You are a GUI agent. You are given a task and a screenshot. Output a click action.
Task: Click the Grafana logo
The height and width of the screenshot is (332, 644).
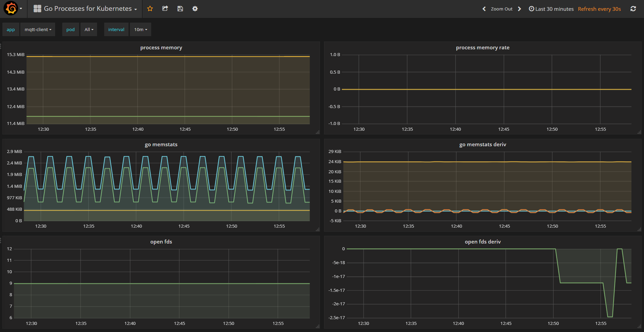pyautogui.click(x=10, y=8)
